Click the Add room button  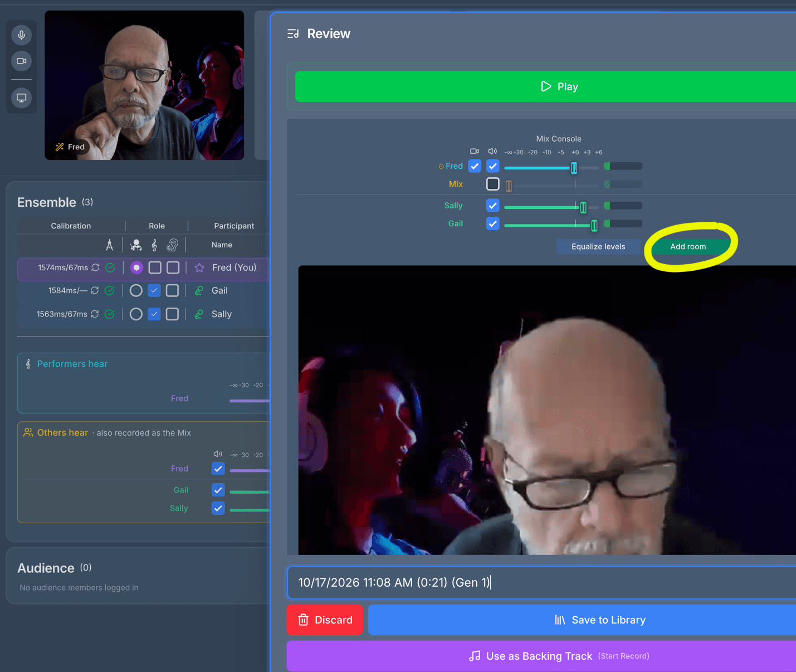click(x=688, y=246)
